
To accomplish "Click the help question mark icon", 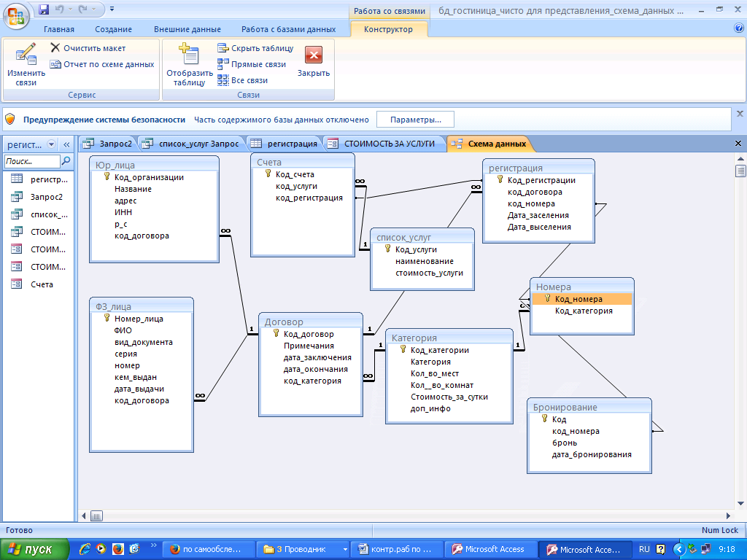I will [x=738, y=28].
